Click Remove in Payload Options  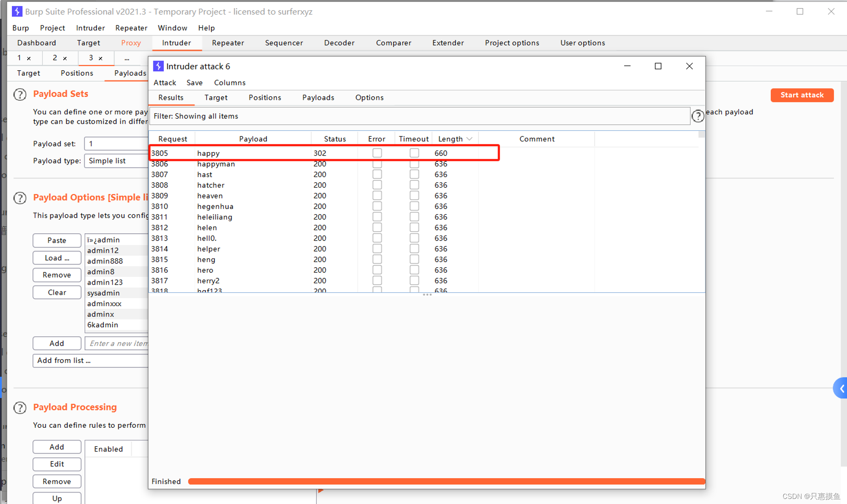click(x=57, y=275)
